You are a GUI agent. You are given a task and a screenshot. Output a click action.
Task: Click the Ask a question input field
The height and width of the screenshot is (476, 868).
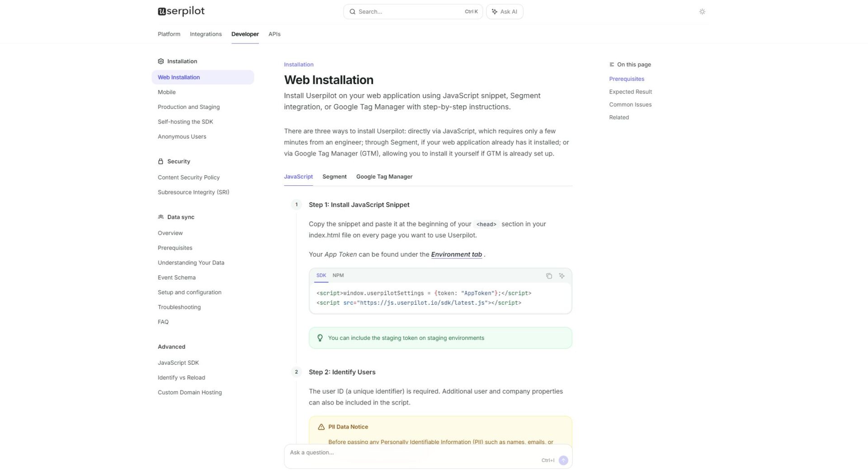coord(407,452)
